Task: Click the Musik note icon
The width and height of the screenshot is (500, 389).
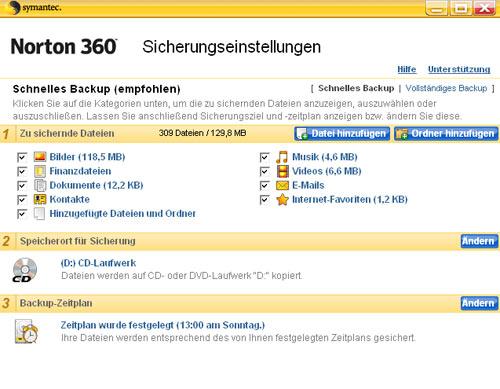Action: click(282, 157)
